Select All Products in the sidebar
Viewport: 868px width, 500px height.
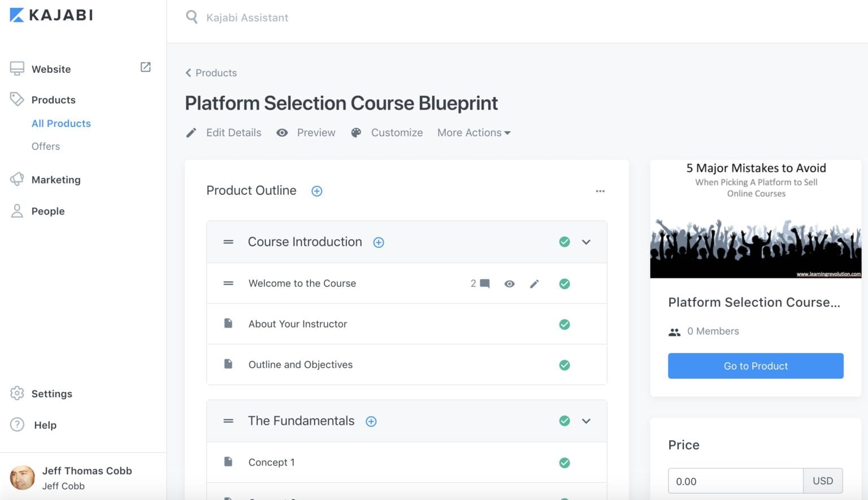point(61,123)
